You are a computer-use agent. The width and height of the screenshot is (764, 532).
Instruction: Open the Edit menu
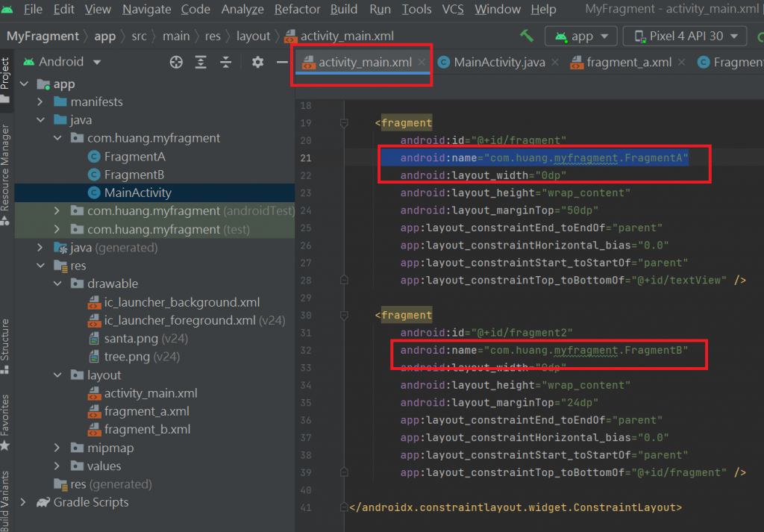pyautogui.click(x=64, y=9)
